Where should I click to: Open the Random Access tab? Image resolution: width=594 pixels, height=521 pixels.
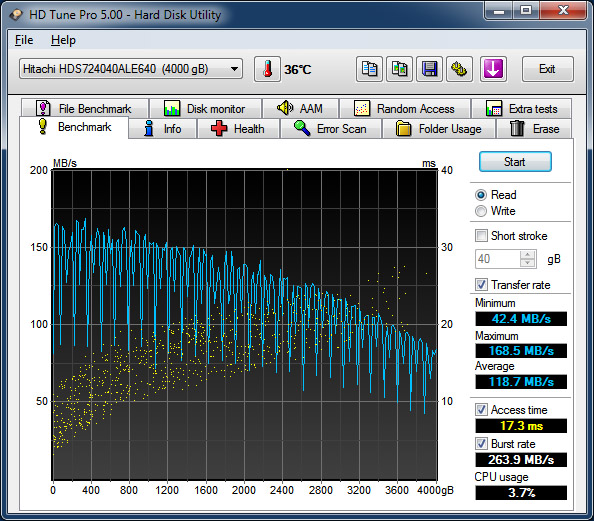click(405, 108)
